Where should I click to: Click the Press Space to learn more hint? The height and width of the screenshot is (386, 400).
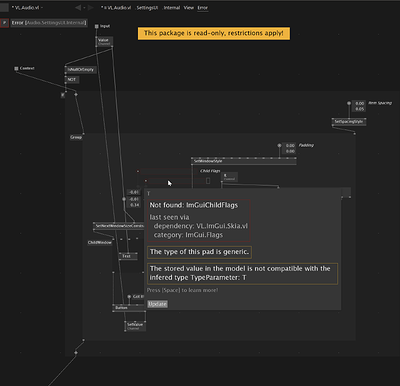click(x=182, y=290)
